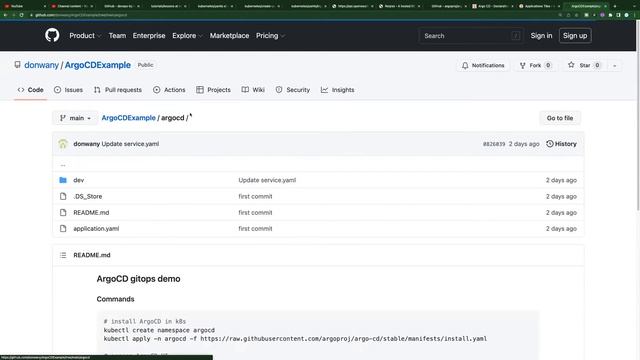The height and width of the screenshot is (360, 640).
Task: Click the Notifications bell icon
Action: pyautogui.click(x=465, y=65)
